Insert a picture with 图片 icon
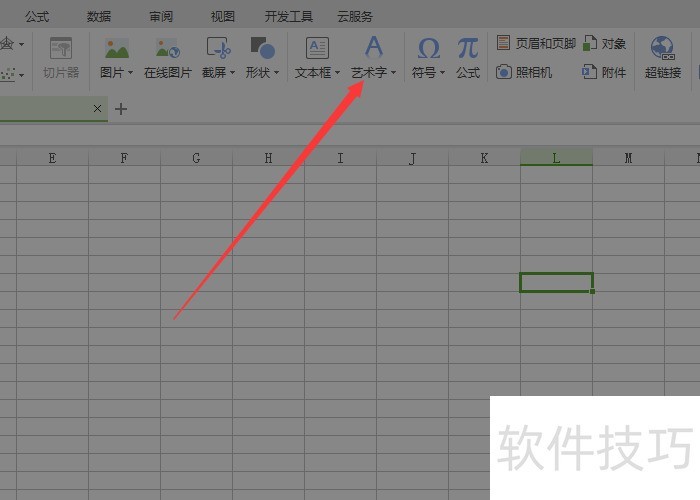The width and height of the screenshot is (700, 500). [117, 48]
